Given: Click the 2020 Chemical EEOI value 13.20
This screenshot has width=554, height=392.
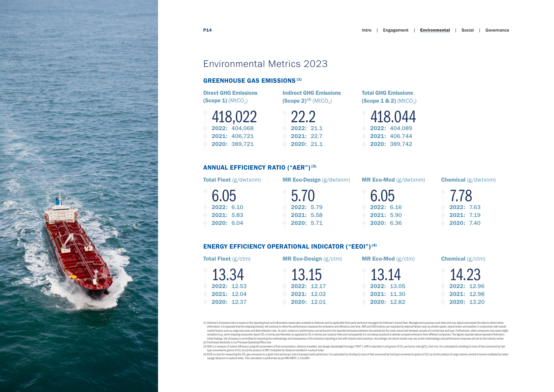Looking at the screenshot, I should pyautogui.click(x=477, y=302).
